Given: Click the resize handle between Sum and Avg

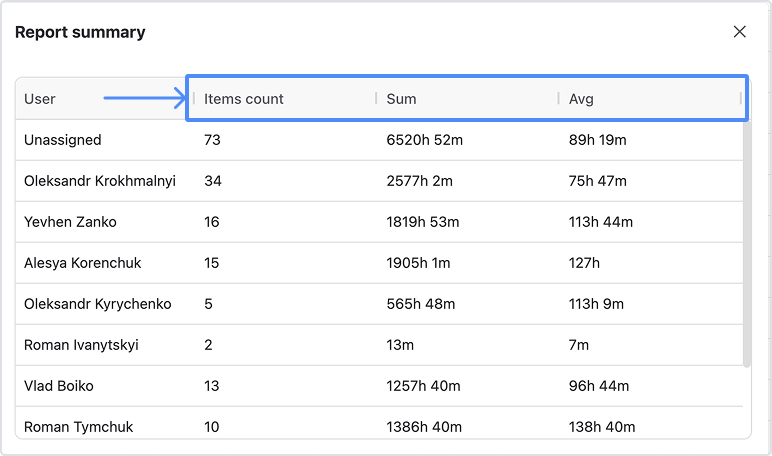Looking at the screenshot, I should [559, 98].
